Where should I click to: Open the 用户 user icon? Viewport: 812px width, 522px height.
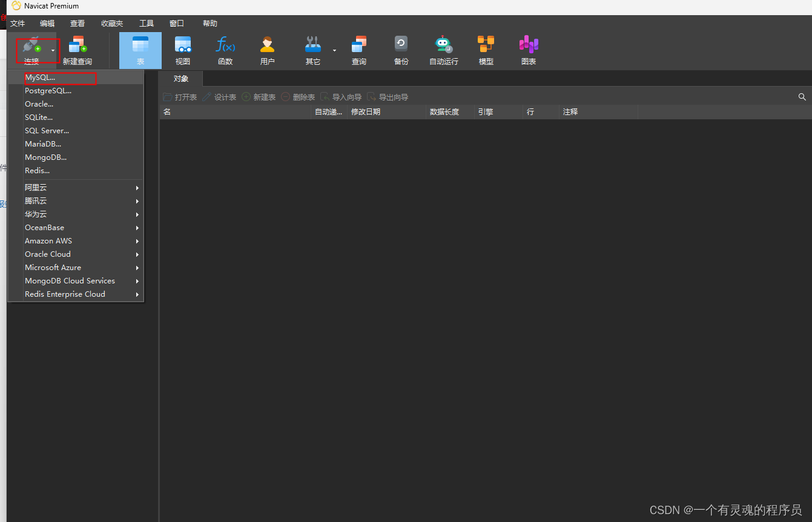click(267, 45)
